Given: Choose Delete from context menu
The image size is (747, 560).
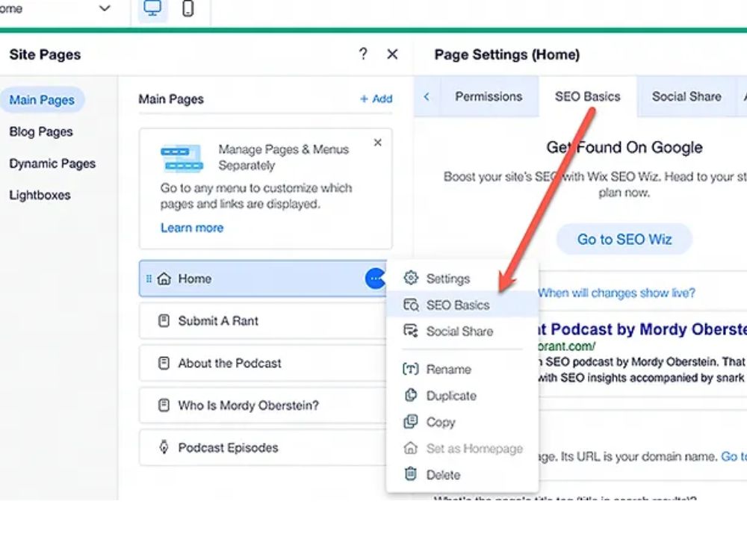Looking at the screenshot, I should (x=462, y=475).
